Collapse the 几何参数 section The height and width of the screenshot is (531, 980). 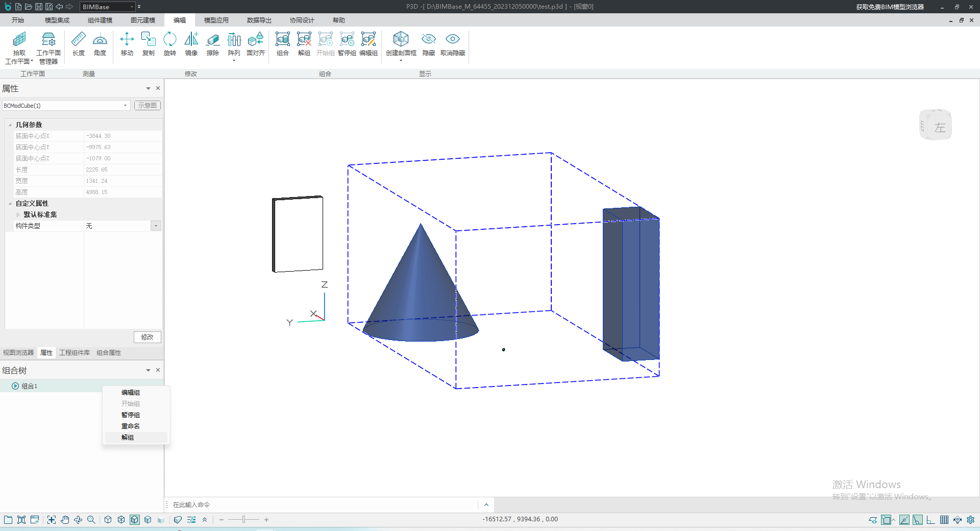pyautogui.click(x=10, y=125)
